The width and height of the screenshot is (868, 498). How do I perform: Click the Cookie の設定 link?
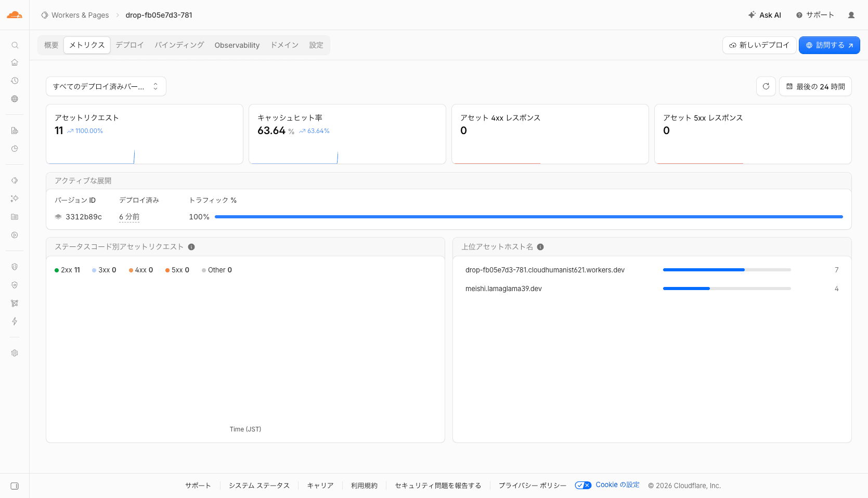pyautogui.click(x=617, y=485)
